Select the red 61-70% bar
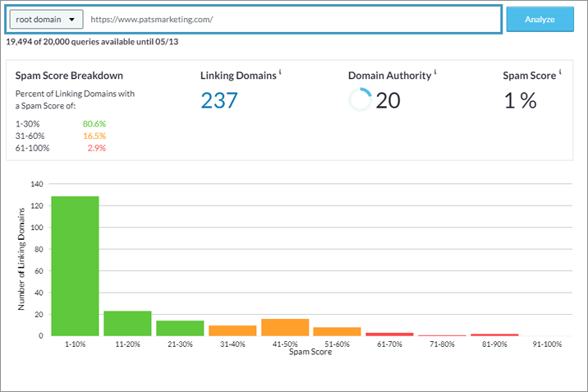The width and height of the screenshot is (588, 392). 389,334
